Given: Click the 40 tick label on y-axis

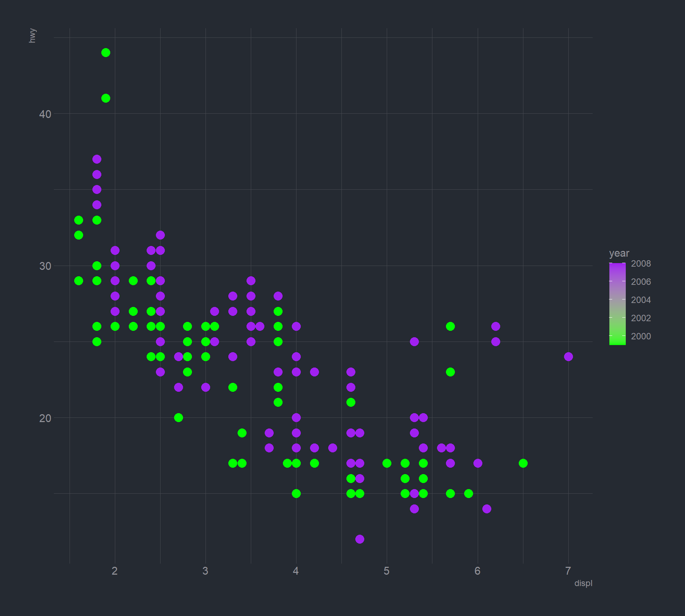Looking at the screenshot, I should [x=45, y=114].
